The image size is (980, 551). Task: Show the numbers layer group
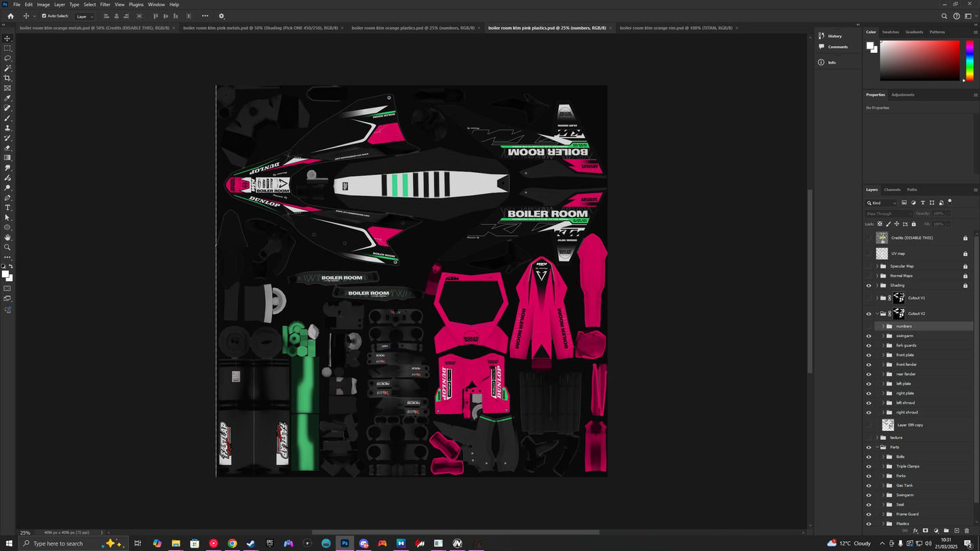[x=869, y=326]
